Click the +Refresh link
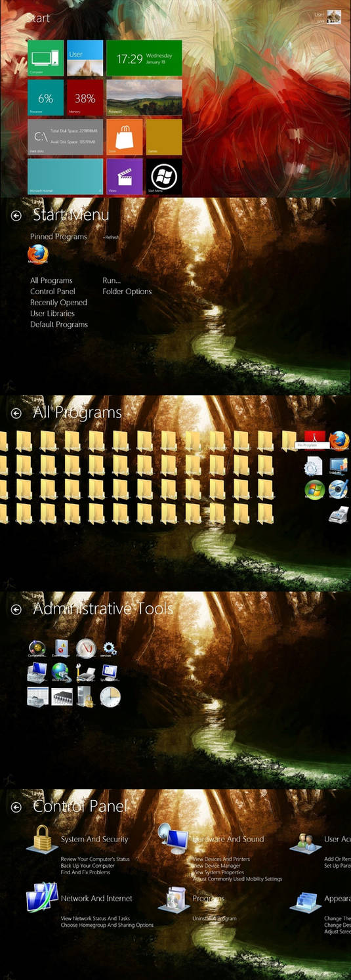 coord(111,238)
